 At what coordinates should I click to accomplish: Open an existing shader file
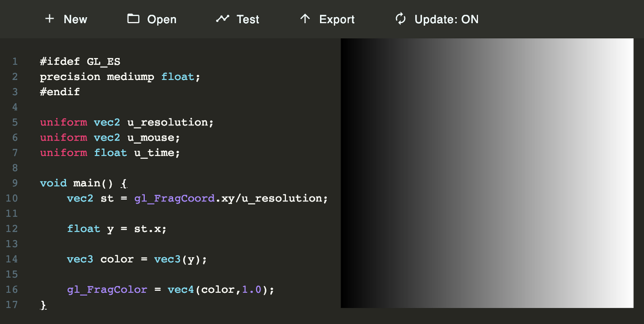pos(152,19)
